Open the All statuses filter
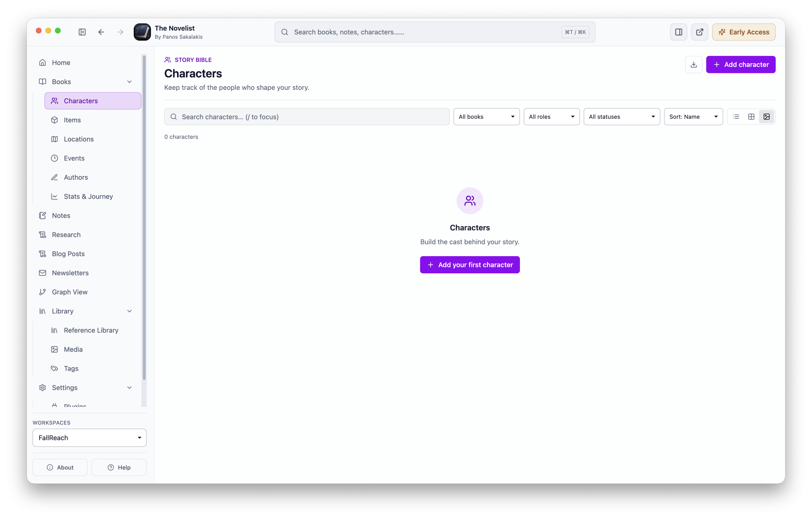The width and height of the screenshot is (812, 519). point(621,117)
